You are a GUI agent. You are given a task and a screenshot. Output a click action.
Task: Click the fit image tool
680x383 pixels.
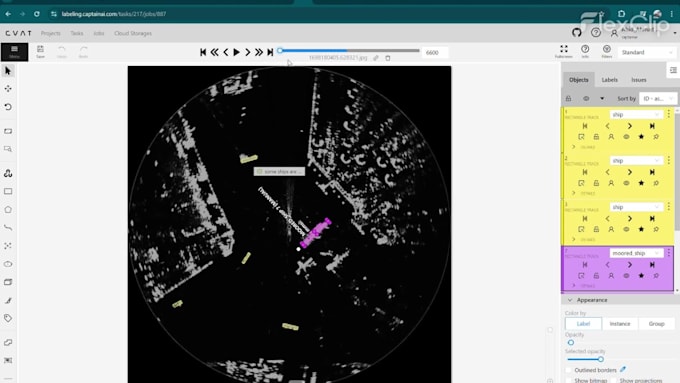point(8,131)
